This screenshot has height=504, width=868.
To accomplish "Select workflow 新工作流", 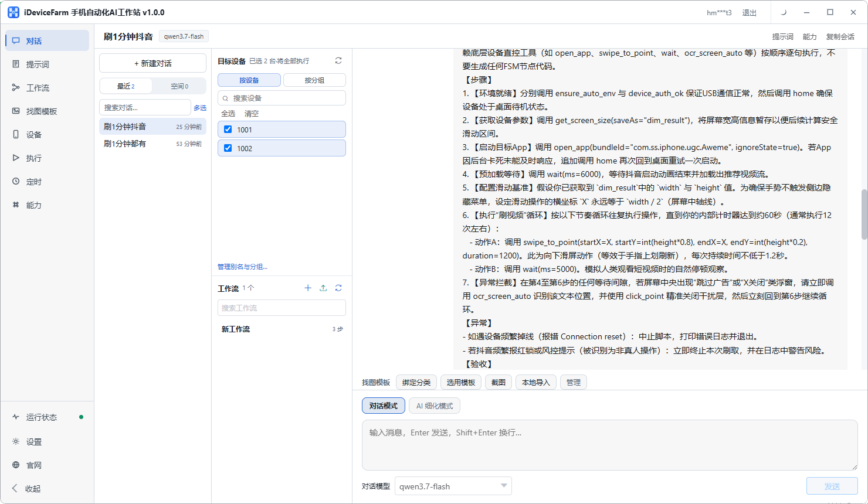I will point(282,329).
